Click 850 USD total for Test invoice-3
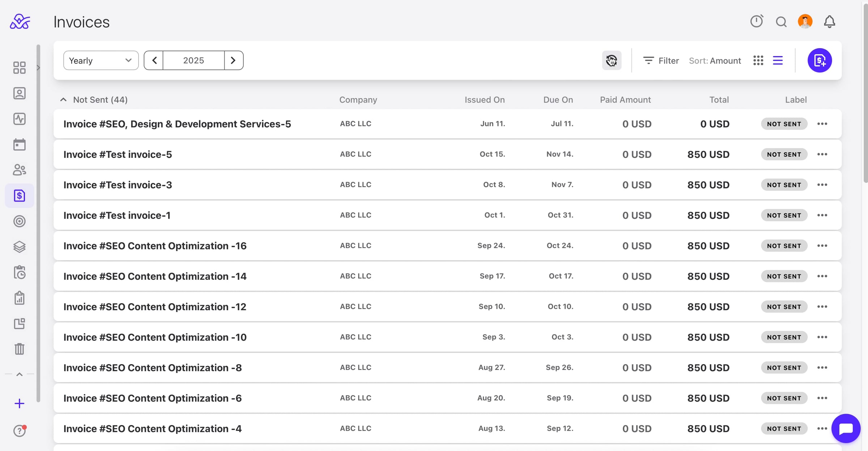Viewport: 868px width, 451px height. click(708, 185)
